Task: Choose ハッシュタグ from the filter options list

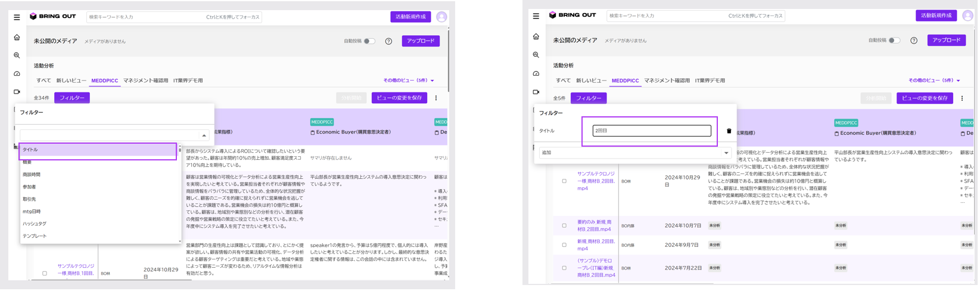Action: point(35,224)
